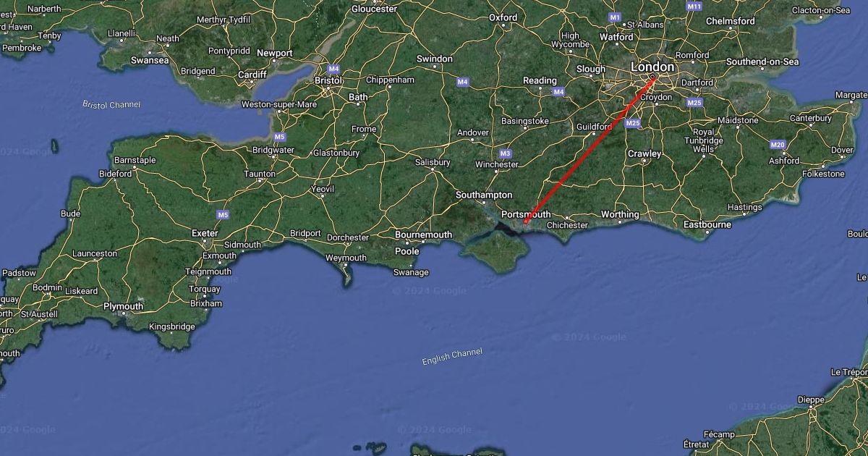Image resolution: width=868 pixels, height=456 pixels.
Task: Select the Cardiff city label
Action: pos(252,74)
